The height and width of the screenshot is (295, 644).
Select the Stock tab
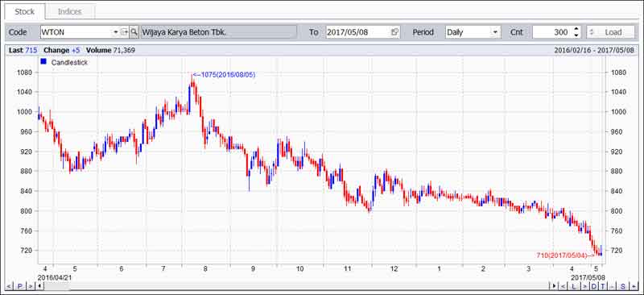[x=25, y=11]
